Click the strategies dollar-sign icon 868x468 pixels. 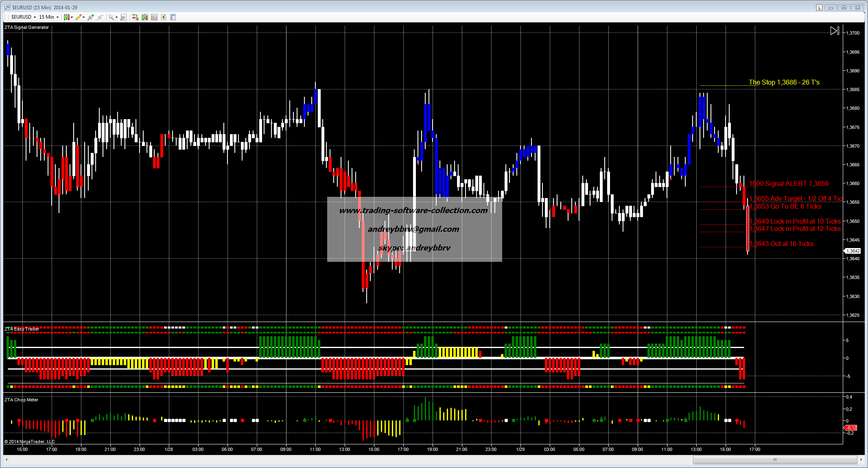click(x=164, y=17)
